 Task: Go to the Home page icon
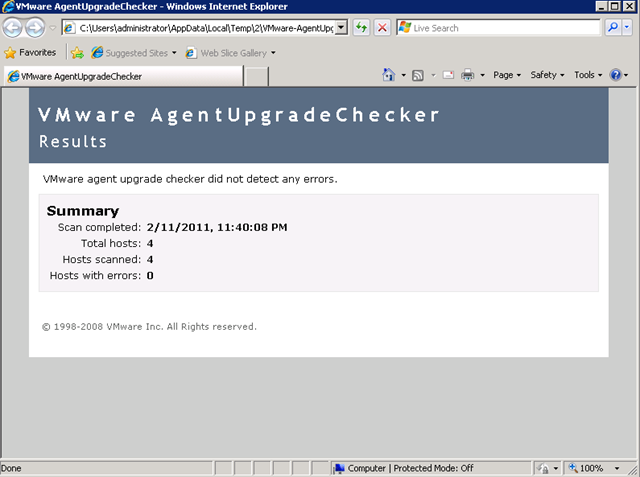tap(389, 75)
